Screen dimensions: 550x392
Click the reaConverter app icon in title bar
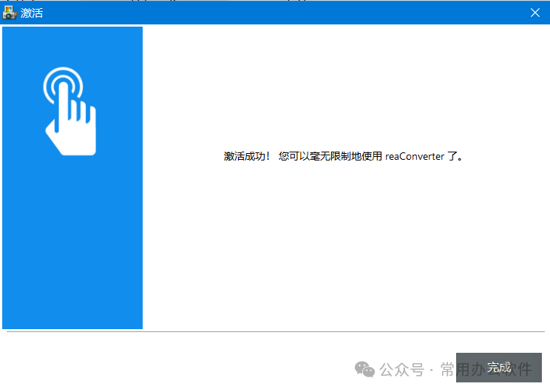click(10, 13)
